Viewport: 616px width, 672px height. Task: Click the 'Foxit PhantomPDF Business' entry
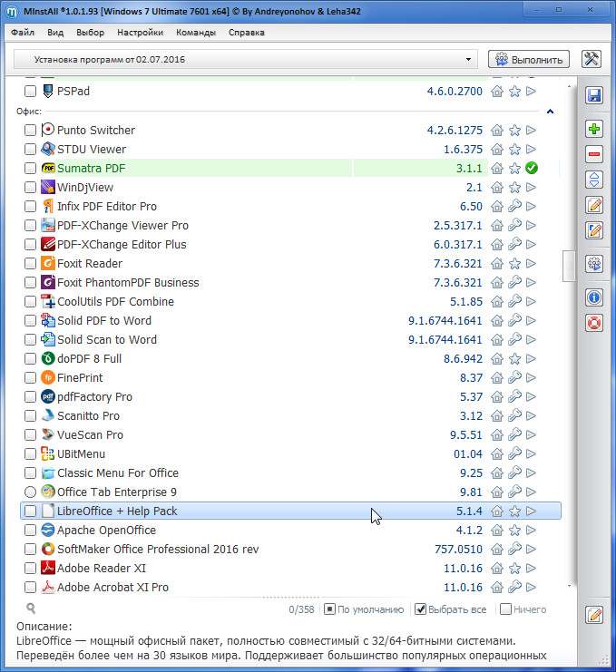click(290, 282)
